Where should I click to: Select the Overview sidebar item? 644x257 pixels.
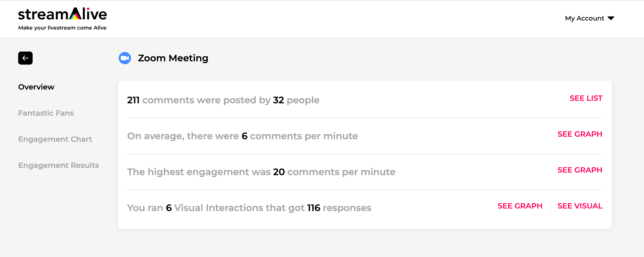coord(36,87)
